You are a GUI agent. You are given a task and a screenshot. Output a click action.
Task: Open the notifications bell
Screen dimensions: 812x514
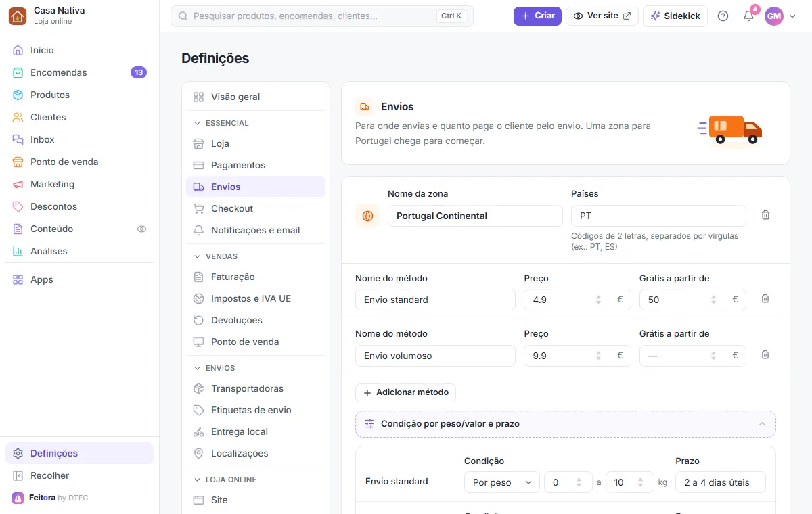point(748,16)
